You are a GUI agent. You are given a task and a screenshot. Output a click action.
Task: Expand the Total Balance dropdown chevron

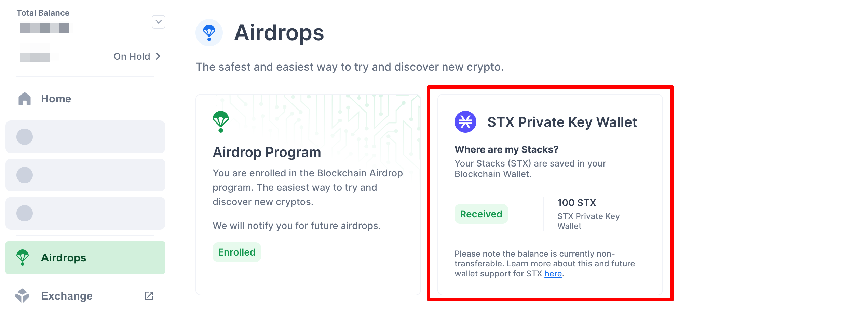point(159,22)
